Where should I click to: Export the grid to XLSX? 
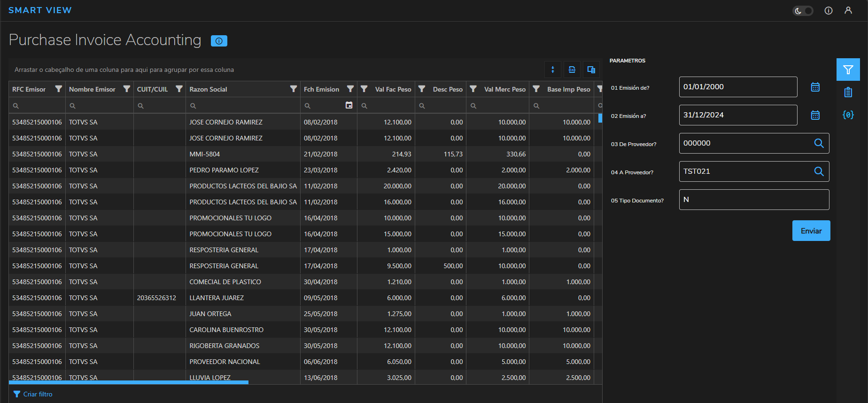click(x=572, y=70)
